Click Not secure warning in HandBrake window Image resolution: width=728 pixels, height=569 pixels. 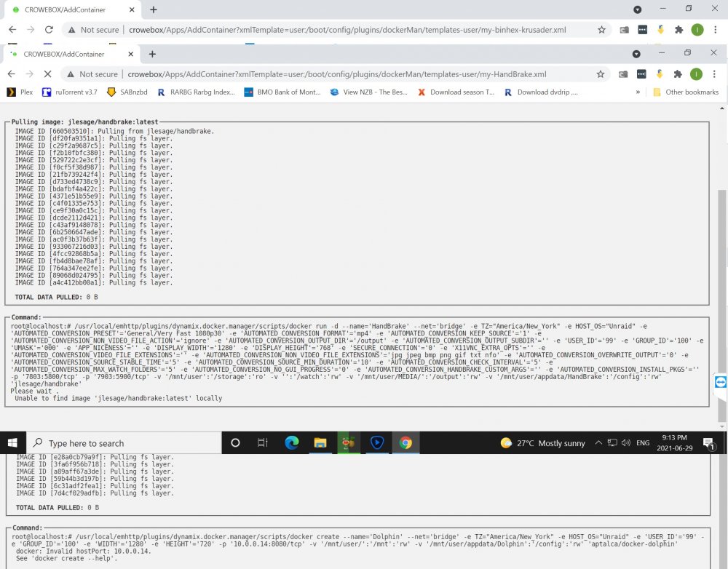92,74
